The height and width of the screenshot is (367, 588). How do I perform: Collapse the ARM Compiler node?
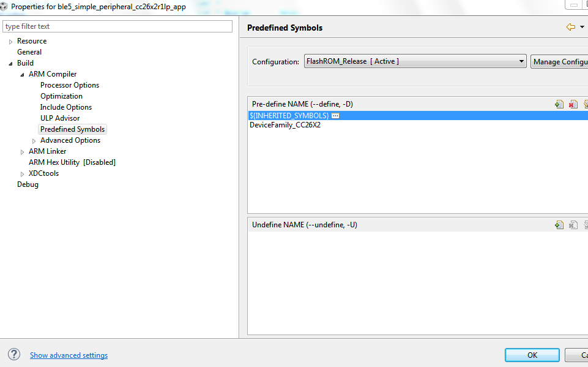[x=23, y=75]
